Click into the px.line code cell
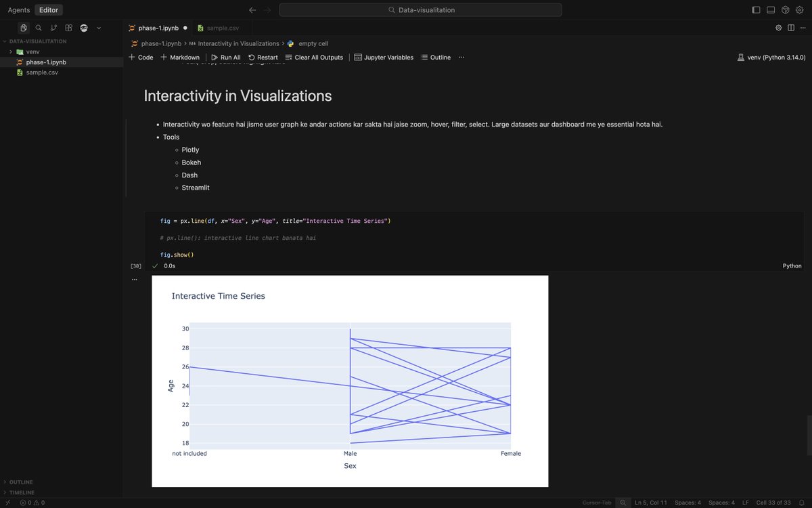Viewport: 812px width, 508px height. click(x=474, y=237)
